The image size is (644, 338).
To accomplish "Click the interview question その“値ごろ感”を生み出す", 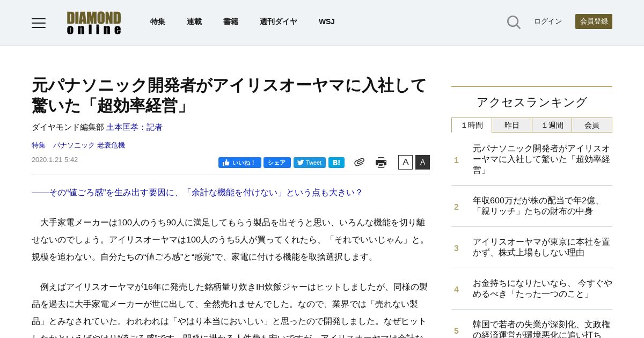I will [197, 193].
